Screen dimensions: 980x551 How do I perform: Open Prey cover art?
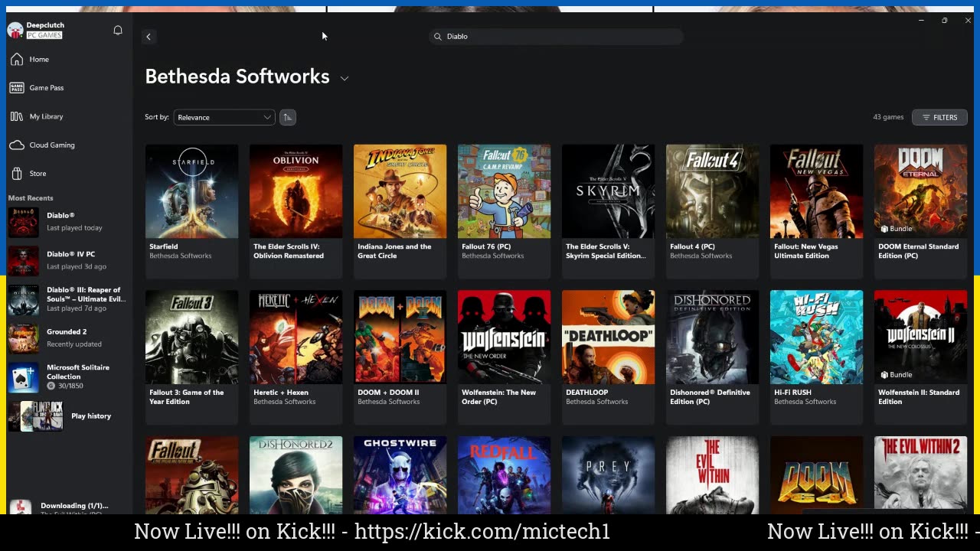pos(609,475)
